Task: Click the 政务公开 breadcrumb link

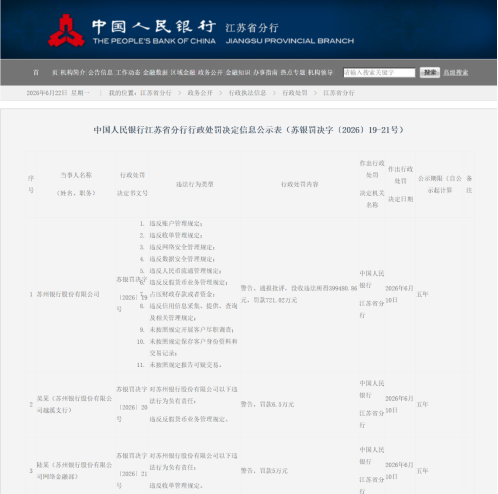Action: point(200,93)
